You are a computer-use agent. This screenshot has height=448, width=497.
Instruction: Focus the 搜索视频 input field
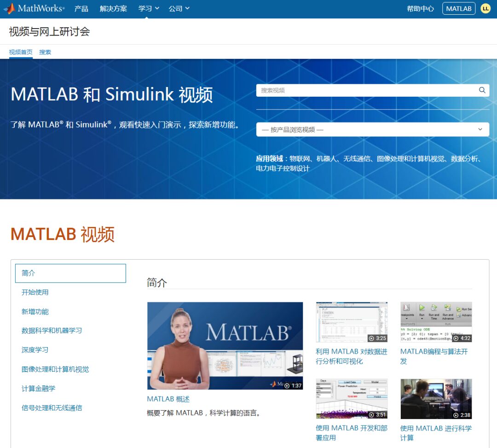372,90
